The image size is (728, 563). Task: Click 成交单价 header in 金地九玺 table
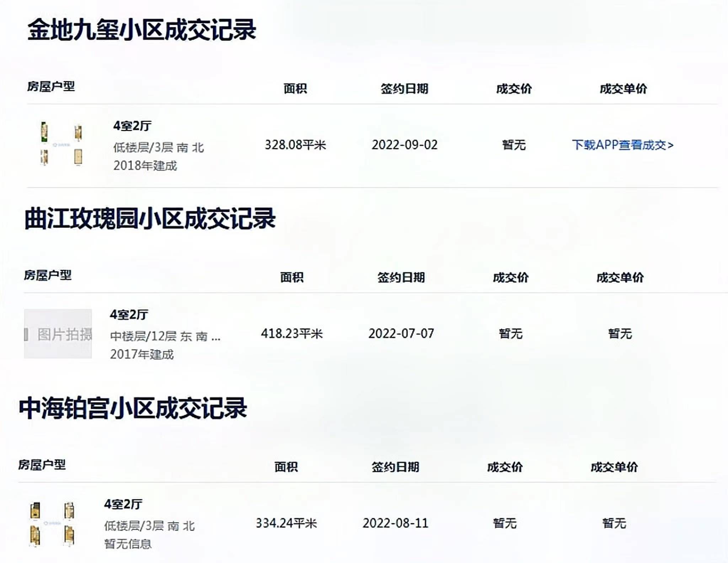click(x=623, y=89)
